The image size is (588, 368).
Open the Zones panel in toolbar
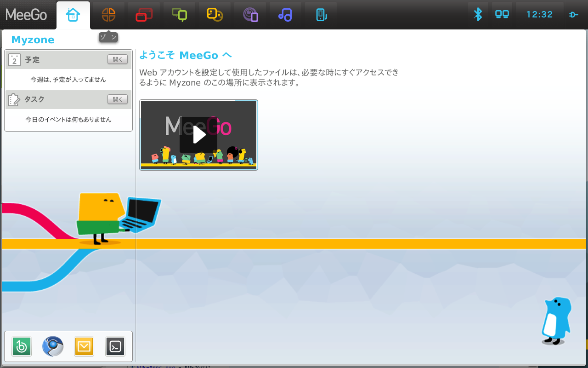click(x=108, y=15)
